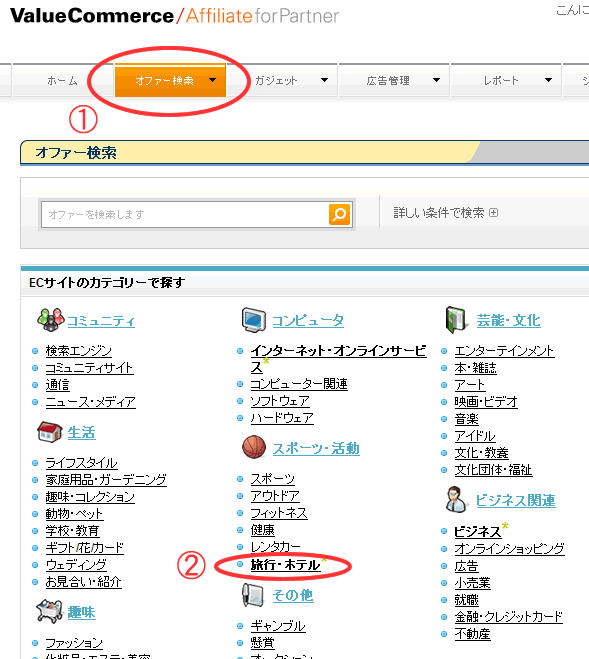The height and width of the screenshot is (659, 589).
Task: Open the 動物・ペット link
Action: 74,514
